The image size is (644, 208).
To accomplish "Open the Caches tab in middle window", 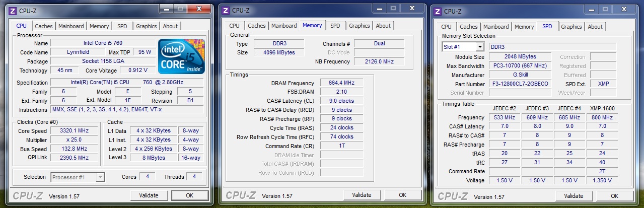I will click(x=257, y=26).
